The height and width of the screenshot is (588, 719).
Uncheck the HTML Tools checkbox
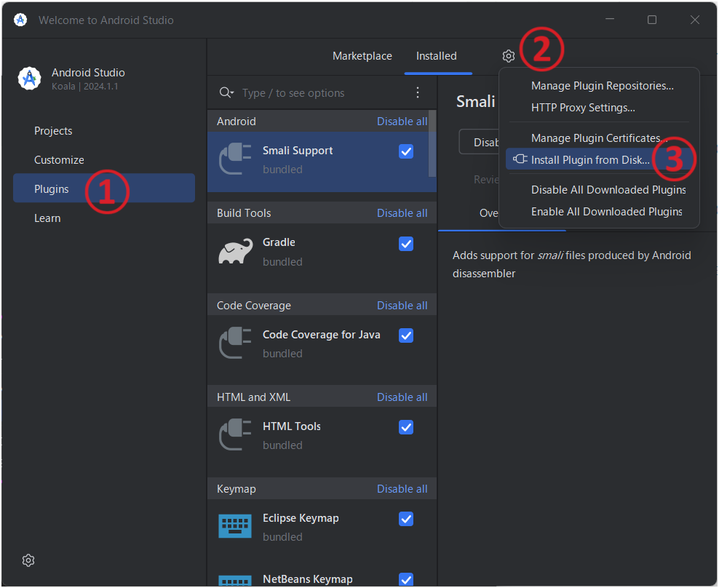pyautogui.click(x=406, y=427)
